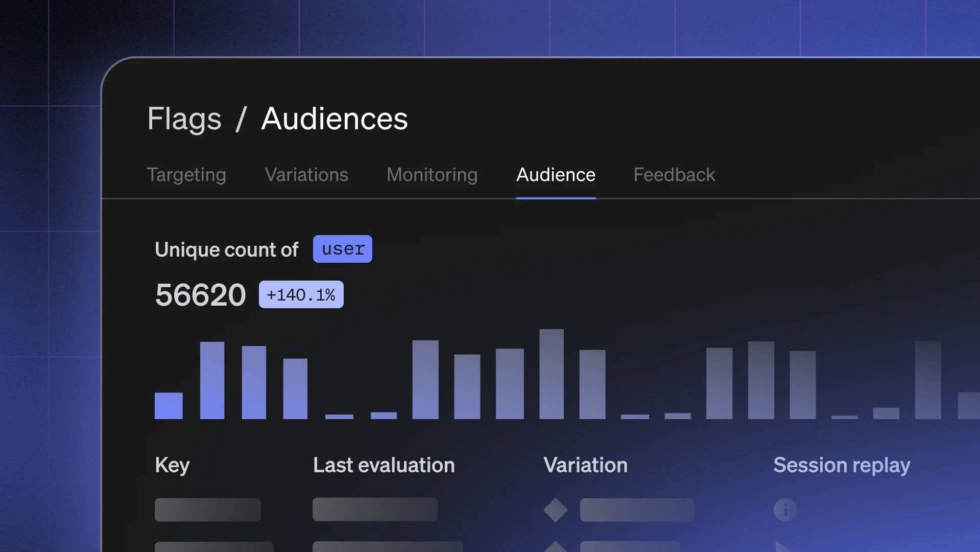Image resolution: width=980 pixels, height=552 pixels.
Task: Go to the Feedback tab
Action: [674, 175]
